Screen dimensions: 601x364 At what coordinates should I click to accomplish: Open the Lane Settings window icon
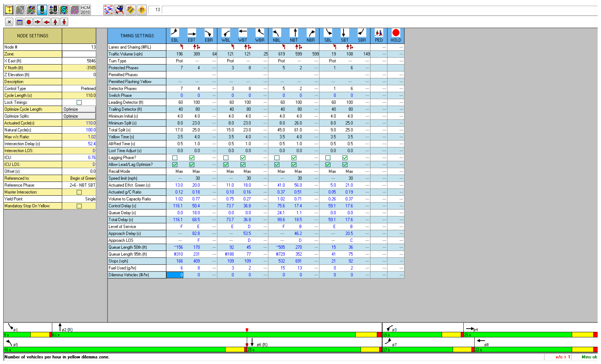coord(20,10)
